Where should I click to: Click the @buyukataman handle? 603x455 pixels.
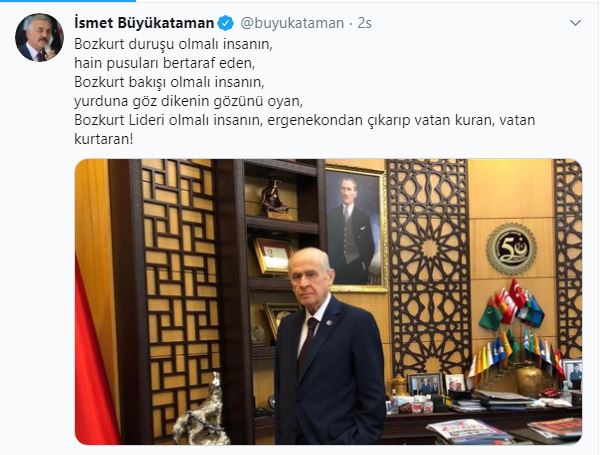coord(292,23)
